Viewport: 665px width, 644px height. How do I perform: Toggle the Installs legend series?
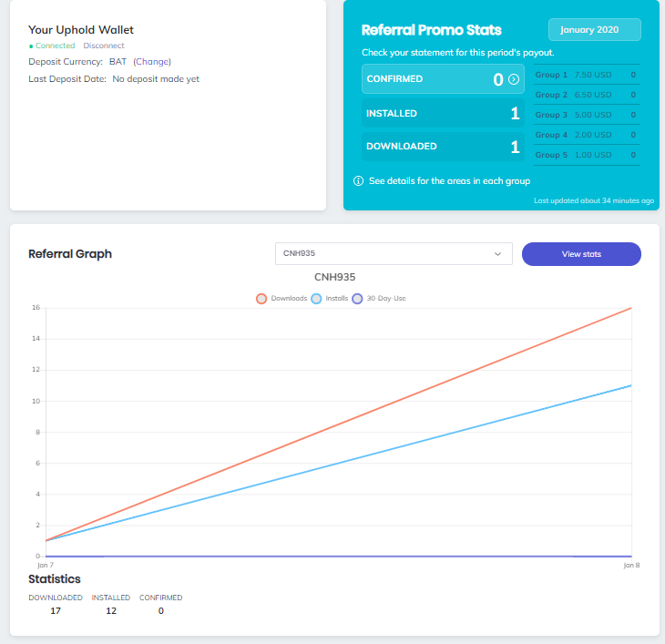[316, 298]
